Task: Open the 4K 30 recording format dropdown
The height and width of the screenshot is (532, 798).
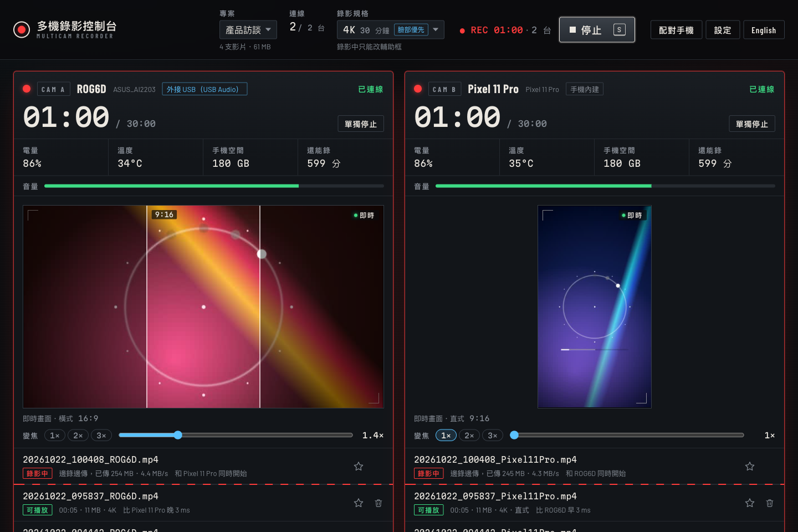Action: (391, 30)
